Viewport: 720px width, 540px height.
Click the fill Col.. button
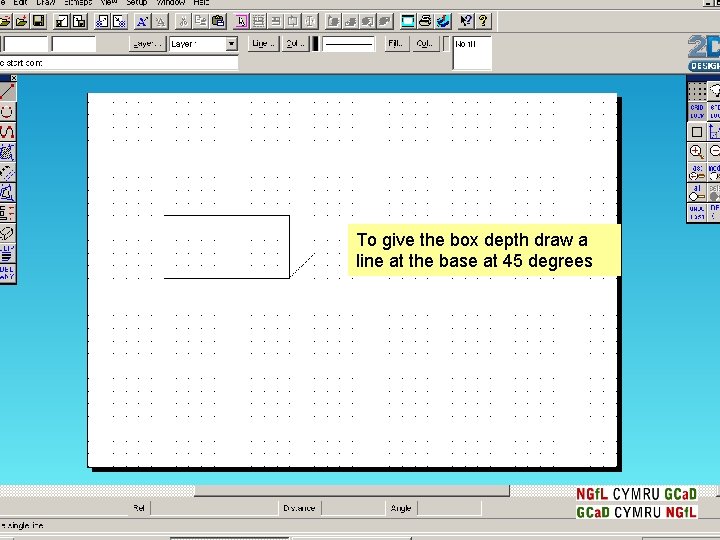(x=425, y=44)
